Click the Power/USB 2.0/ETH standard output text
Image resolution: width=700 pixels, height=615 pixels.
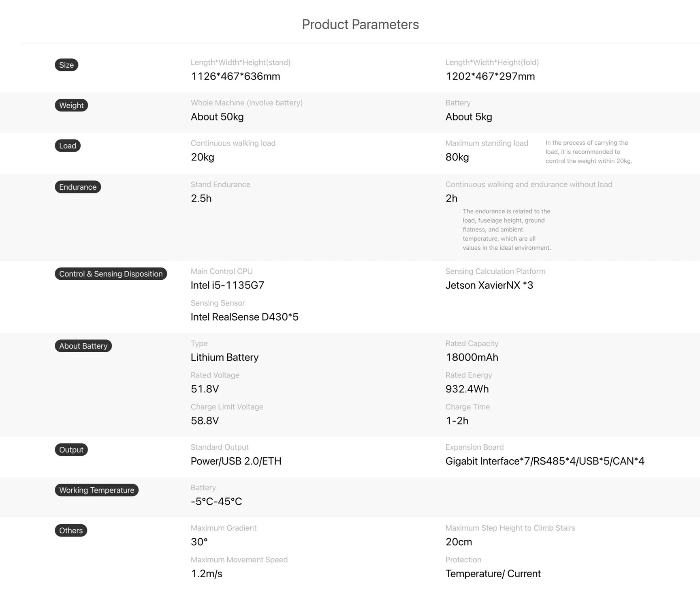click(x=236, y=461)
